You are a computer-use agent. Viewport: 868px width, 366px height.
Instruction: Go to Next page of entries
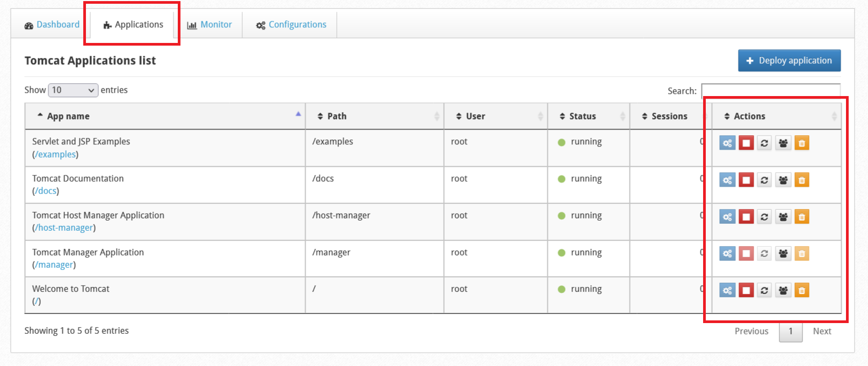tap(822, 332)
